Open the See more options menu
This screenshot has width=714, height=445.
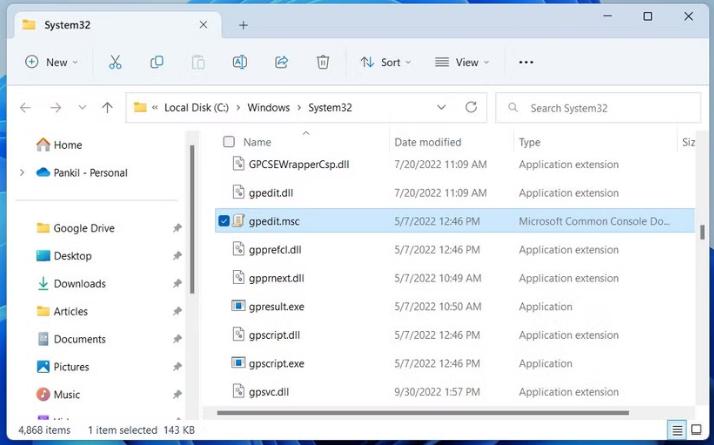pos(526,62)
